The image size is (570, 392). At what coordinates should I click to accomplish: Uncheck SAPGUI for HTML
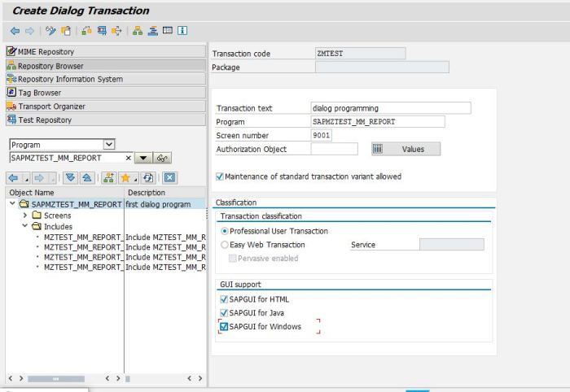(224, 299)
